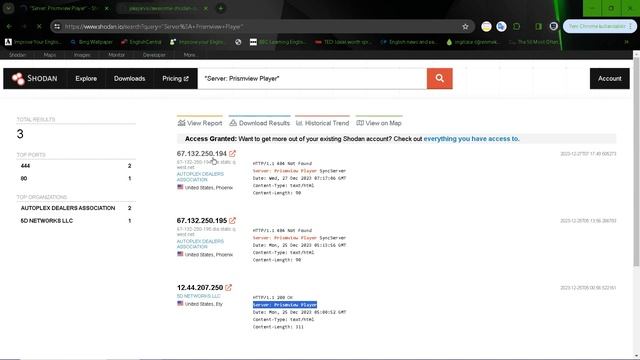Screen dimensions: 640x360
Task: Click the bookmark star in address bar
Action: [x=465, y=27]
